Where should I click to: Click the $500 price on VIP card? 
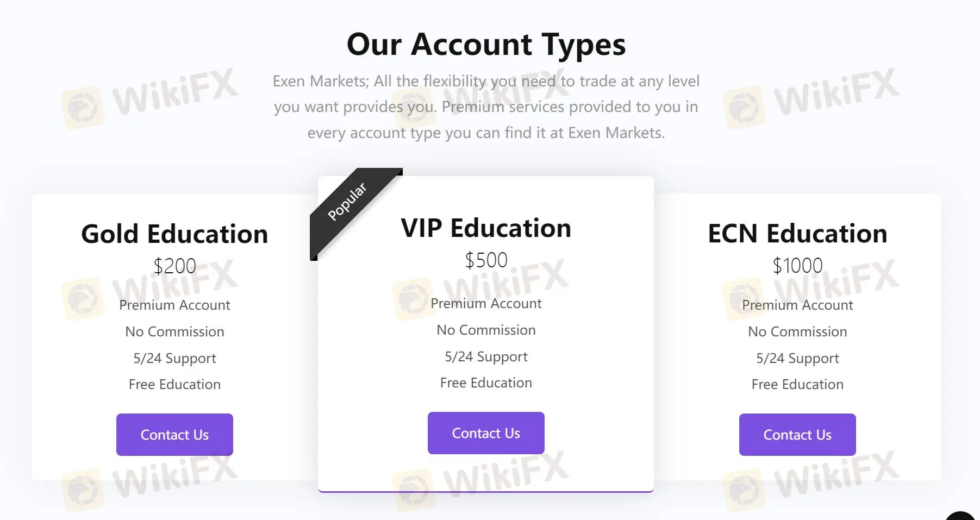click(x=486, y=260)
